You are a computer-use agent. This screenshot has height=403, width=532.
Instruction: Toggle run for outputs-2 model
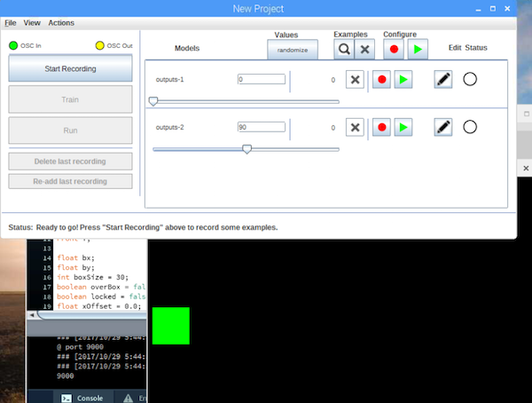(403, 128)
